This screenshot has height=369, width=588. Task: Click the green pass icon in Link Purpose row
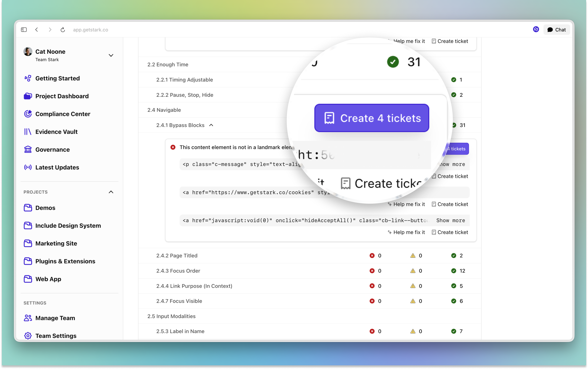[454, 286]
